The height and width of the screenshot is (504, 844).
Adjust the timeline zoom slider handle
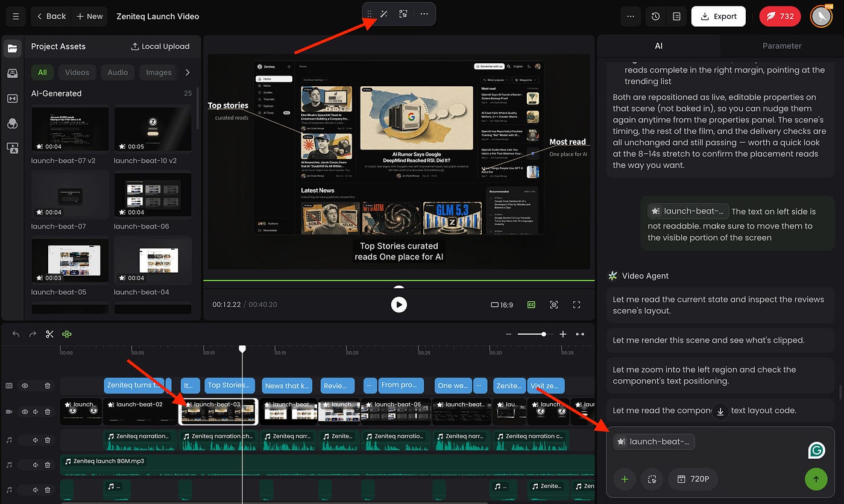pyautogui.click(x=544, y=334)
